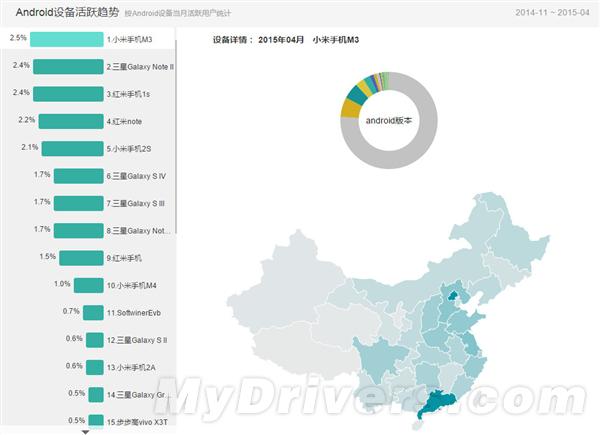Select 小米手机2S in the ranking
The width and height of the screenshot is (600, 435).
click(x=129, y=149)
